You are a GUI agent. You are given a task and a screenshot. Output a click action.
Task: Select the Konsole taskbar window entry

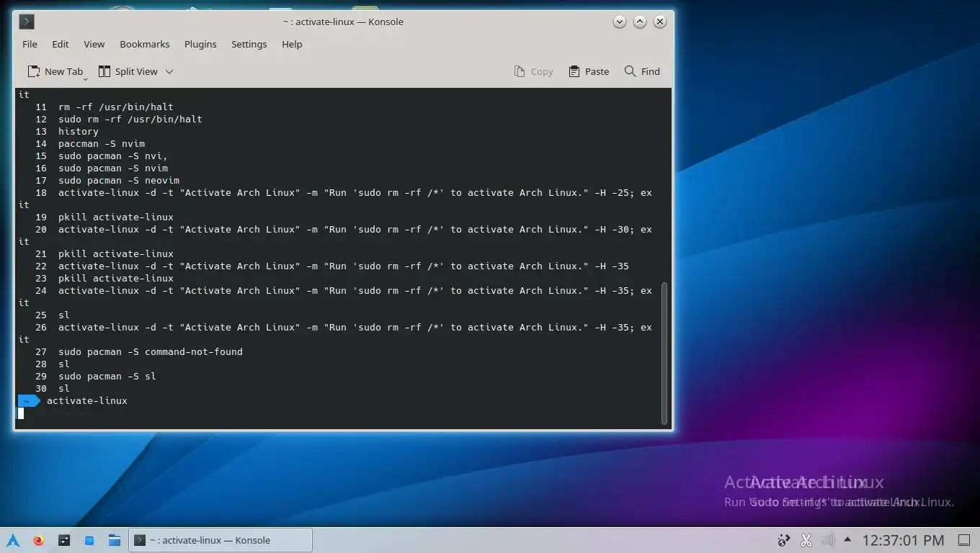click(x=220, y=540)
